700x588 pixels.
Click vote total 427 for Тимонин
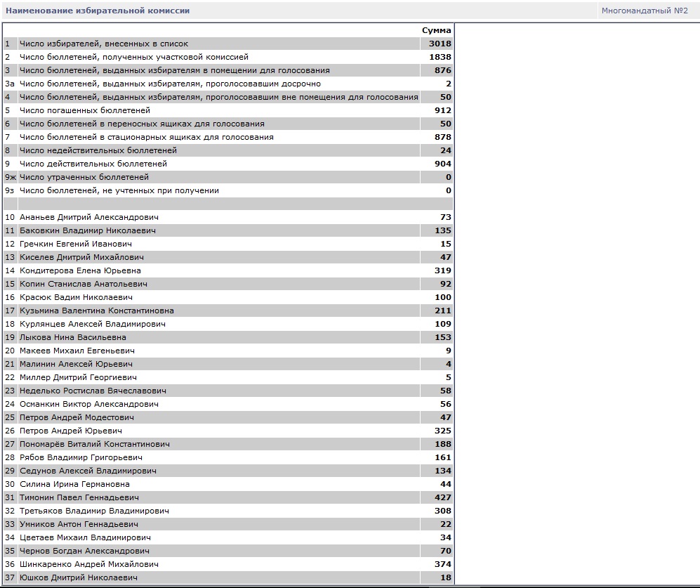pos(442,497)
